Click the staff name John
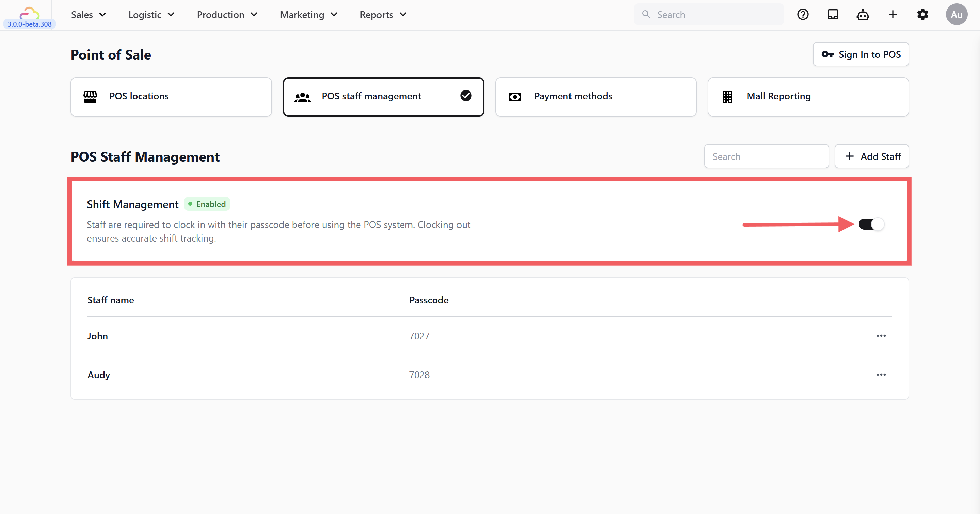The width and height of the screenshot is (980, 514). point(97,336)
